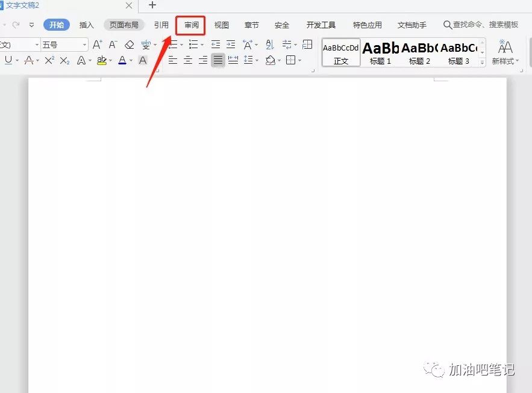Image resolution: width=532 pixels, height=393 pixels.
Task: Click the clear formatting eraser icon
Action: [x=130, y=45]
